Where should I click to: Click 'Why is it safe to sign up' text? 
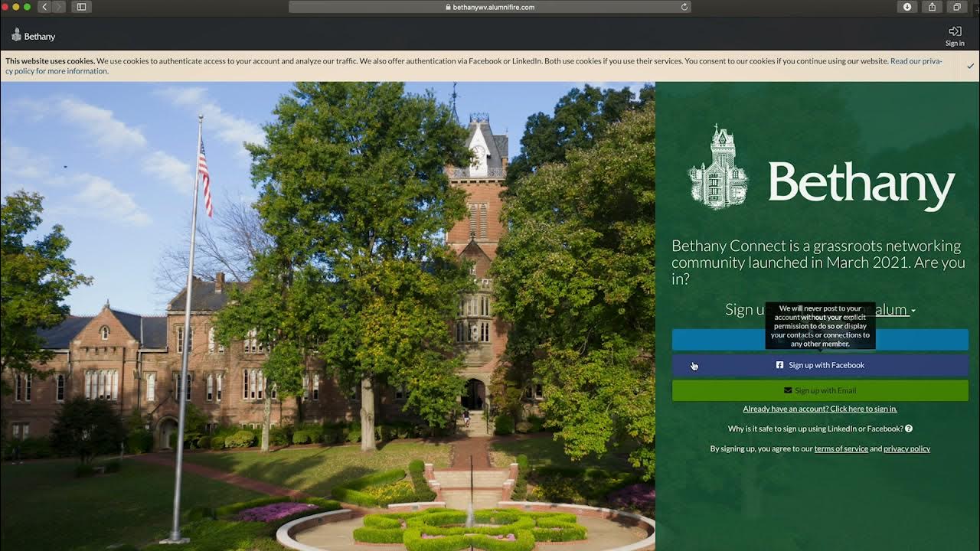pyautogui.click(x=815, y=429)
